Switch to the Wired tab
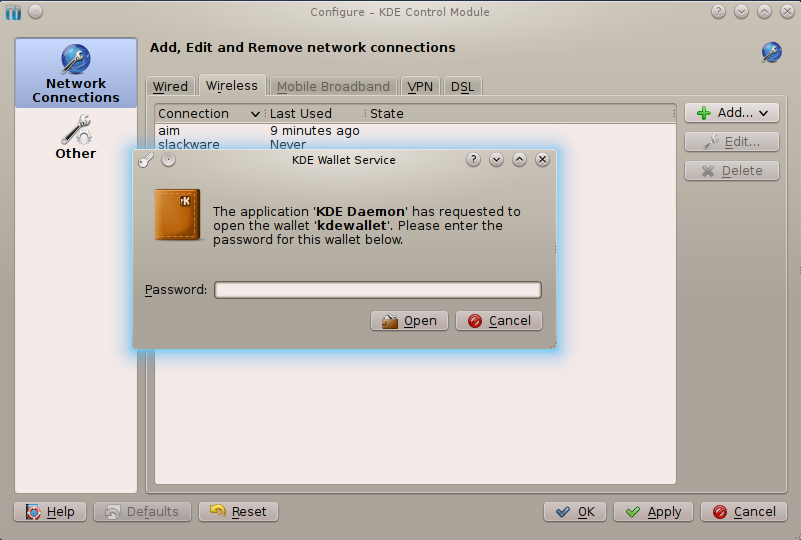This screenshot has height=540, width=801. tap(170, 86)
